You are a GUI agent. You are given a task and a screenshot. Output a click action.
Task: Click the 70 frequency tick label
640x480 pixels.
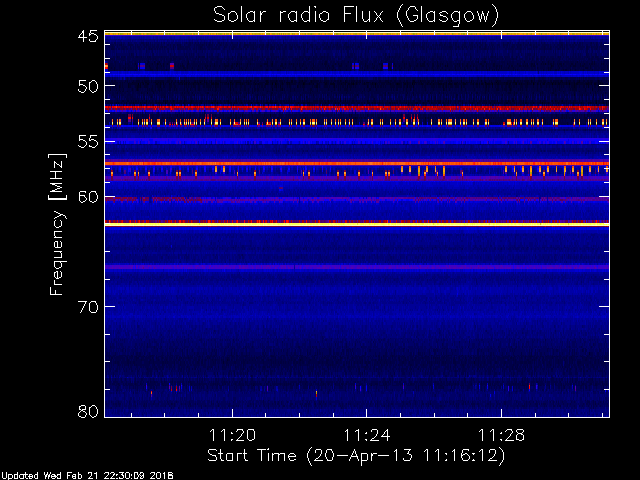(88, 307)
